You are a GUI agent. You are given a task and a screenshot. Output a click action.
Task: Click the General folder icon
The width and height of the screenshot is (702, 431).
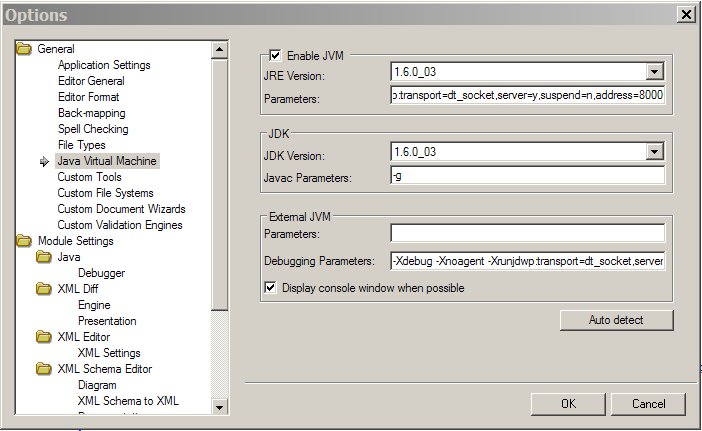pyautogui.click(x=23, y=49)
